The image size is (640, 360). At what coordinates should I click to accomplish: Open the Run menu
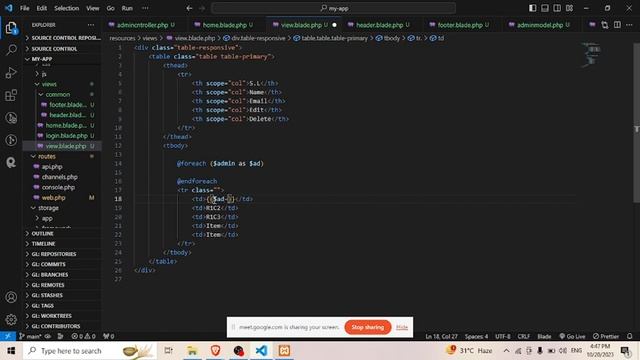127,8
